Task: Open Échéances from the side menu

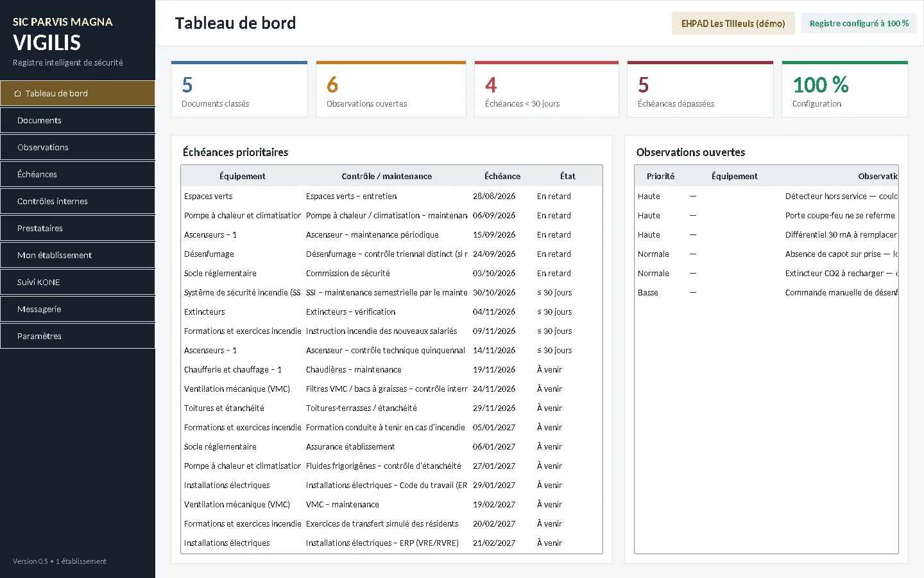Action: point(78,174)
